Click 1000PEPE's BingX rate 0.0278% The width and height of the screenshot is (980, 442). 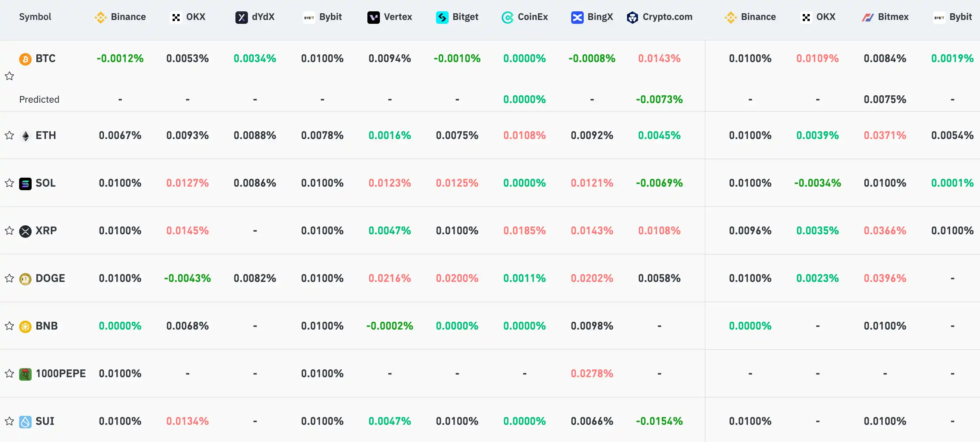click(592, 374)
